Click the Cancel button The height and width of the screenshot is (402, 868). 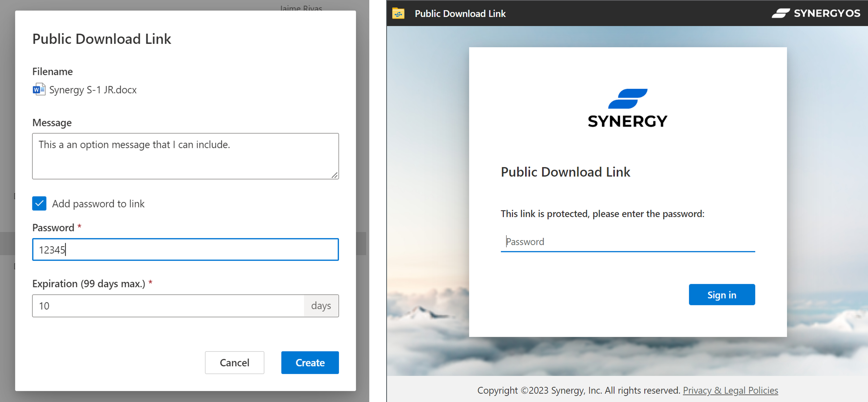[234, 363]
